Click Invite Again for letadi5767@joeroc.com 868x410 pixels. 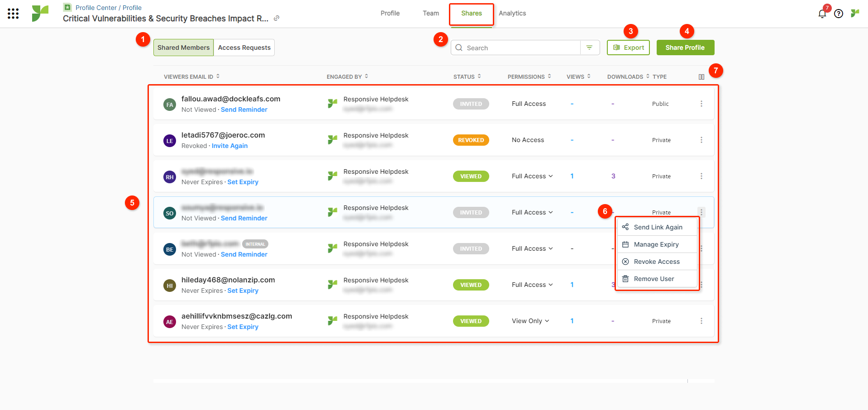(229, 146)
